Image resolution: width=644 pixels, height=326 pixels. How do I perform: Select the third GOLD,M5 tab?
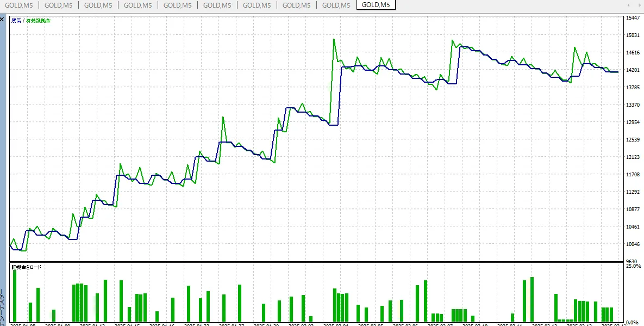point(98,5)
